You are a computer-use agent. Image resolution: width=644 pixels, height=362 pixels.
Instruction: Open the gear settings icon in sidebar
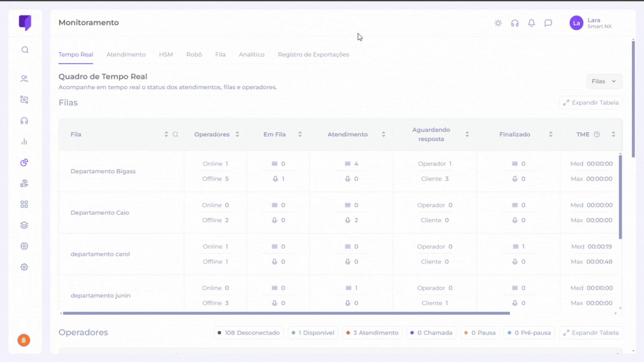click(x=24, y=267)
